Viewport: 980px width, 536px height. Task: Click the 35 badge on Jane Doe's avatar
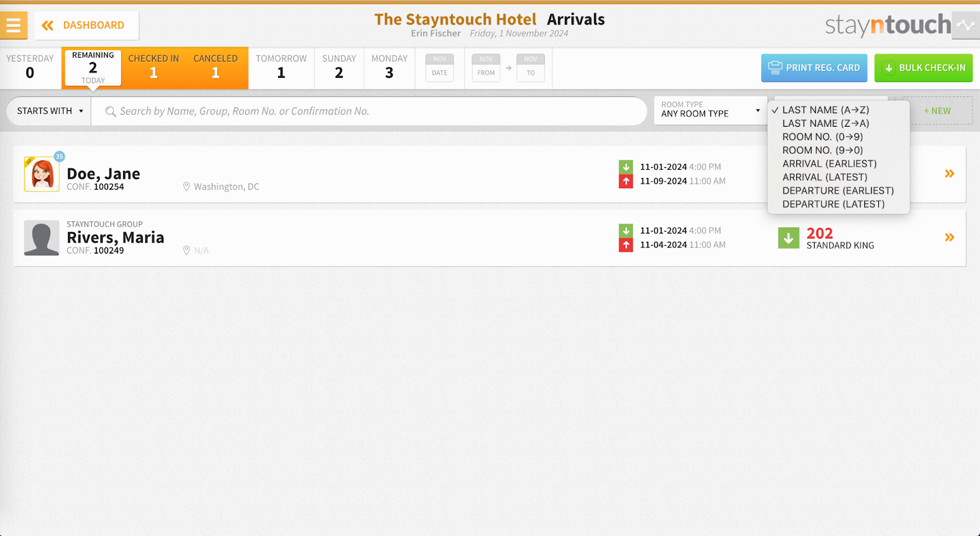click(59, 156)
